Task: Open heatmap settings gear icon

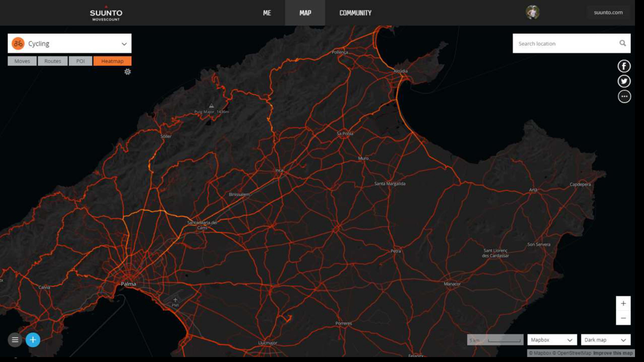Action: click(128, 72)
